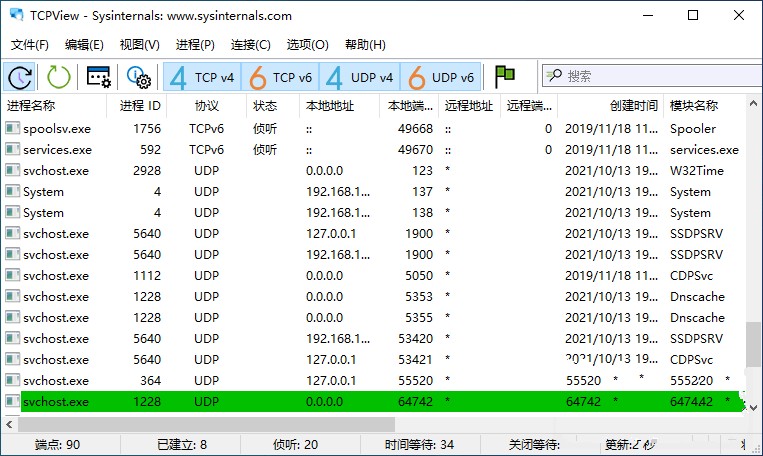Viewport: 763px width, 456px height.
Task: Click the green refresh arrow icon
Action: click(59, 77)
